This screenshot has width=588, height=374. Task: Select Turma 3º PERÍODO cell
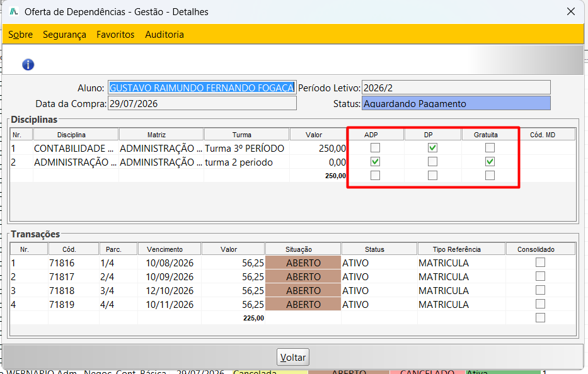247,149
